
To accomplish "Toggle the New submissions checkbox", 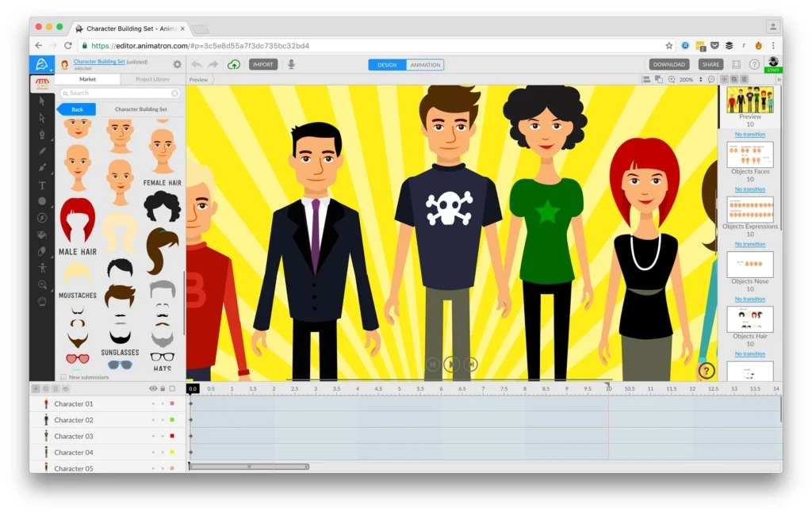I will [63, 377].
